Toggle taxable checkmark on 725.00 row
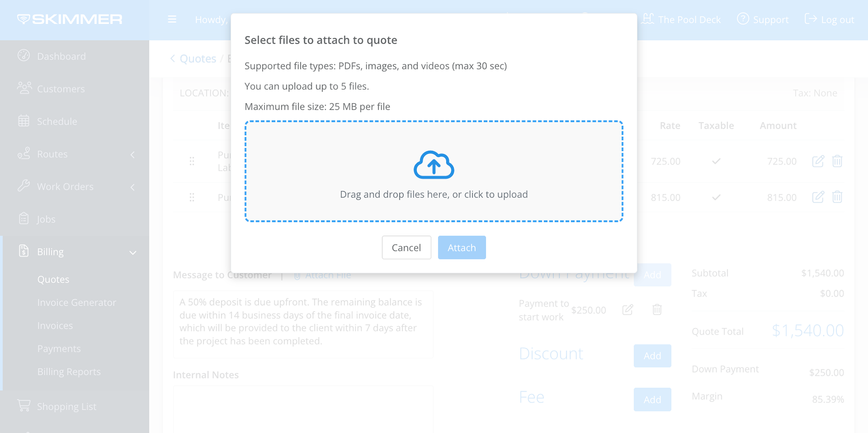 point(716,161)
